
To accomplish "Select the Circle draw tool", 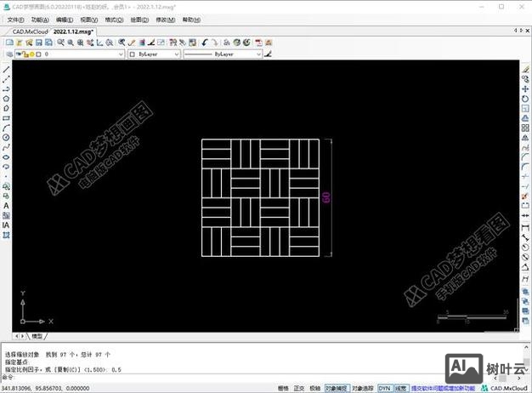I will [x=6, y=137].
